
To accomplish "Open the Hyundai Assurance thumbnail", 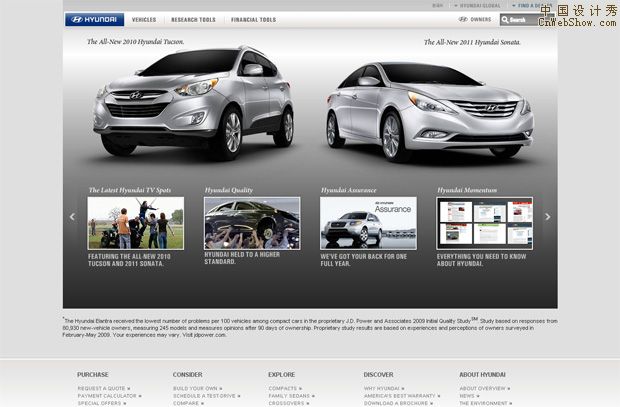I will point(368,223).
